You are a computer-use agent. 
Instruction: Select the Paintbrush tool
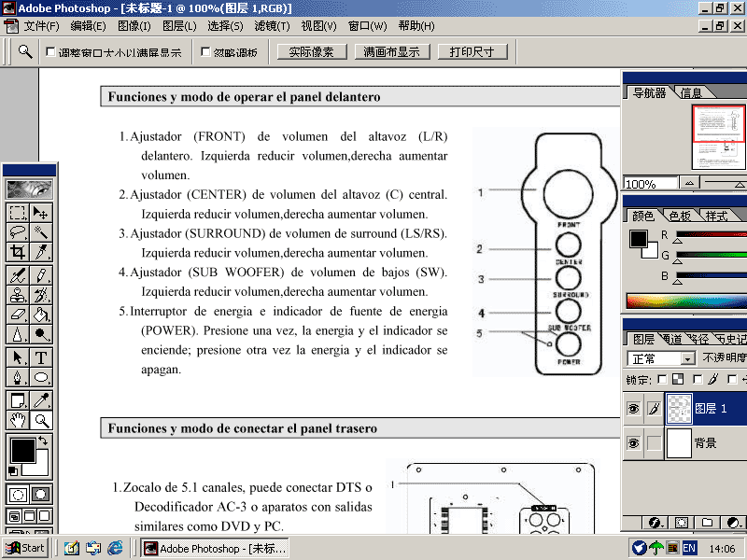click(41, 275)
